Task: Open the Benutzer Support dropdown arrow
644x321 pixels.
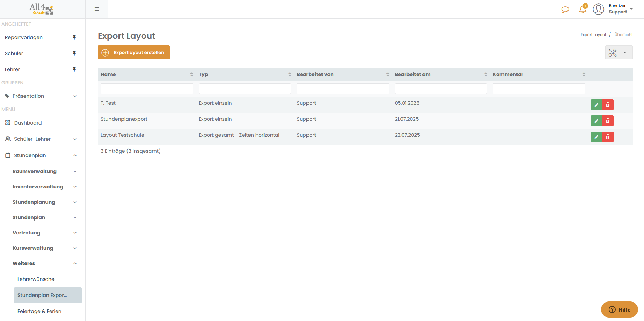Action: [631, 9]
